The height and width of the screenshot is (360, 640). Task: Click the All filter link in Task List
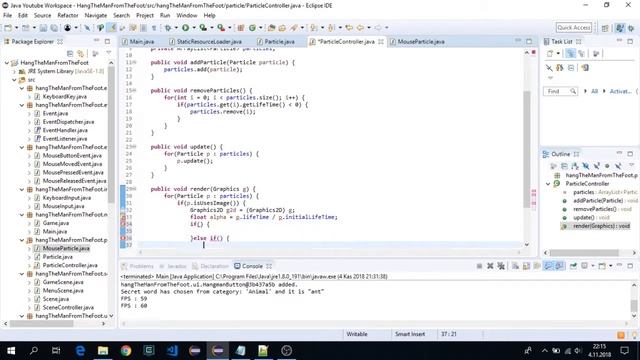[x=594, y=91]
